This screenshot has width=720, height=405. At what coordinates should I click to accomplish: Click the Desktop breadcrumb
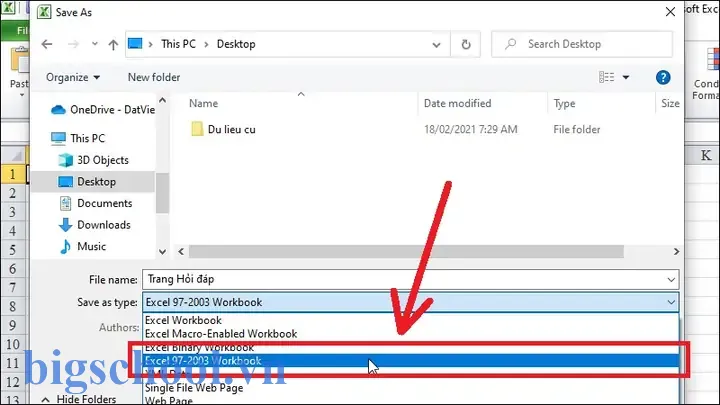236,44
